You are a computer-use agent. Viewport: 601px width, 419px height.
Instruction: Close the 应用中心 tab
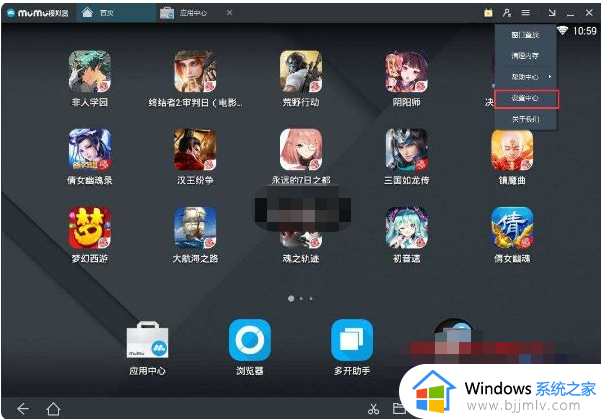(x=229, y=13)
